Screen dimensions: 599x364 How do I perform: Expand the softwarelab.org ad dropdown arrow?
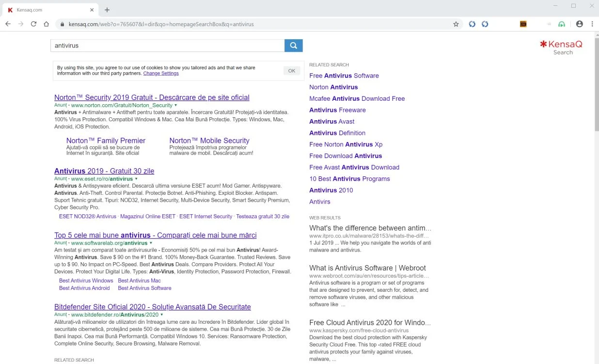pos(151,243)
